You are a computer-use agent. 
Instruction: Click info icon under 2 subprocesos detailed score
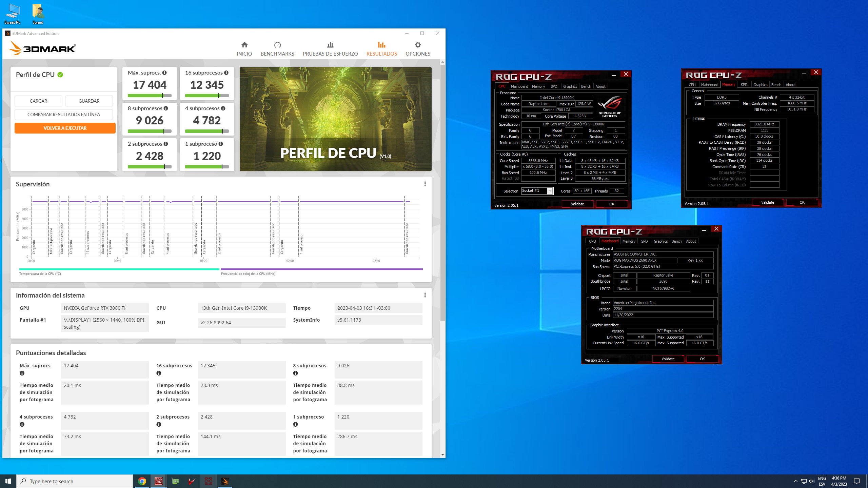(x=159, y=424)
